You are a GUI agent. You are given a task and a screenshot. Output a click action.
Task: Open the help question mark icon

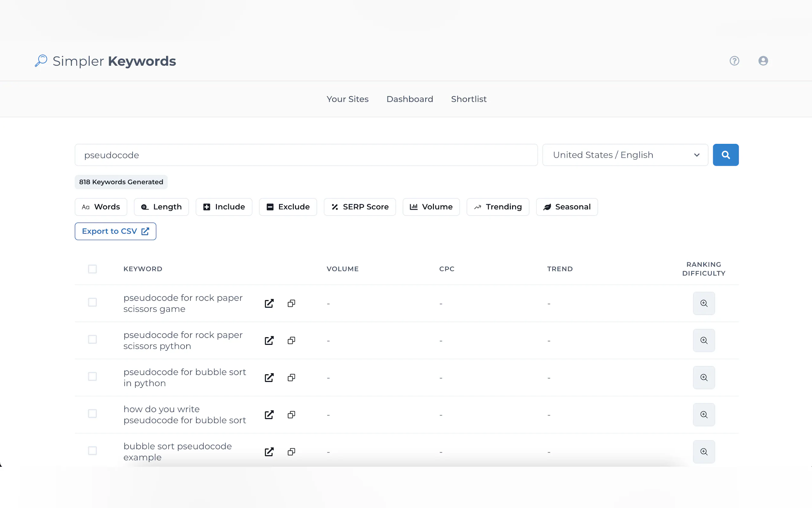tap(734, 61)
